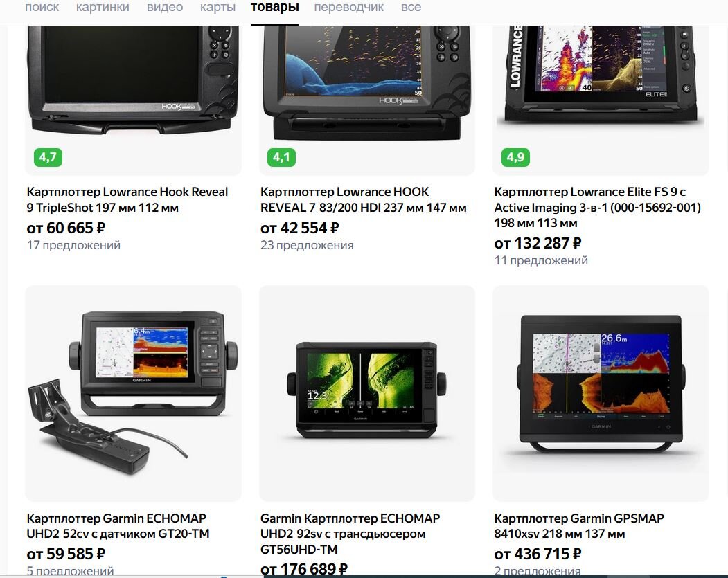Screen dimensions: 728x578
Task: View 11 предложений for Elite FS 9
Action: coord(541,260)
